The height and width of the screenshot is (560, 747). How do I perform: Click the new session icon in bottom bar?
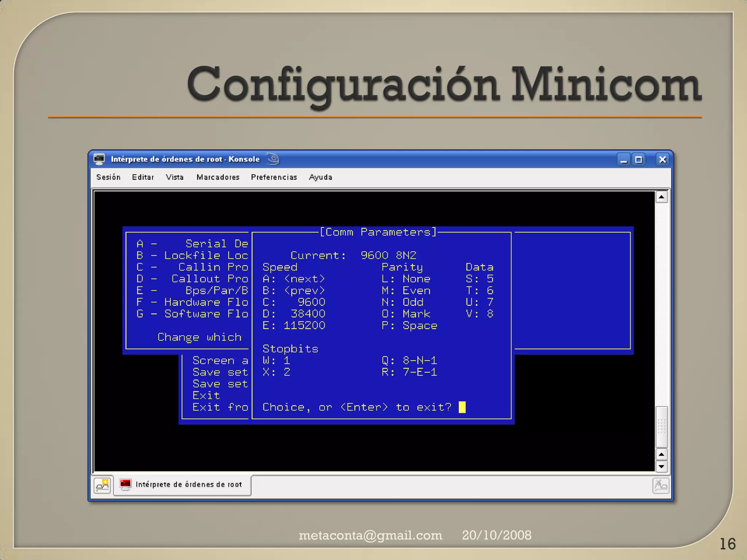click(102, 485)
